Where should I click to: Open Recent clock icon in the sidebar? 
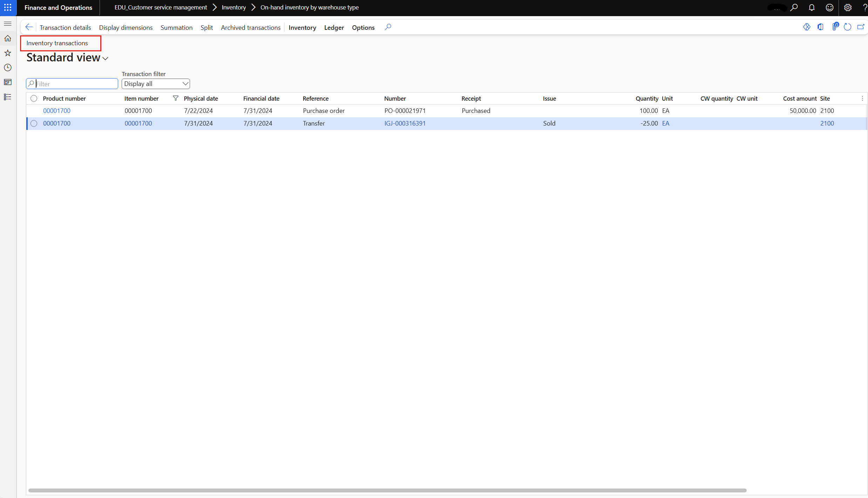tap(8, 68)
